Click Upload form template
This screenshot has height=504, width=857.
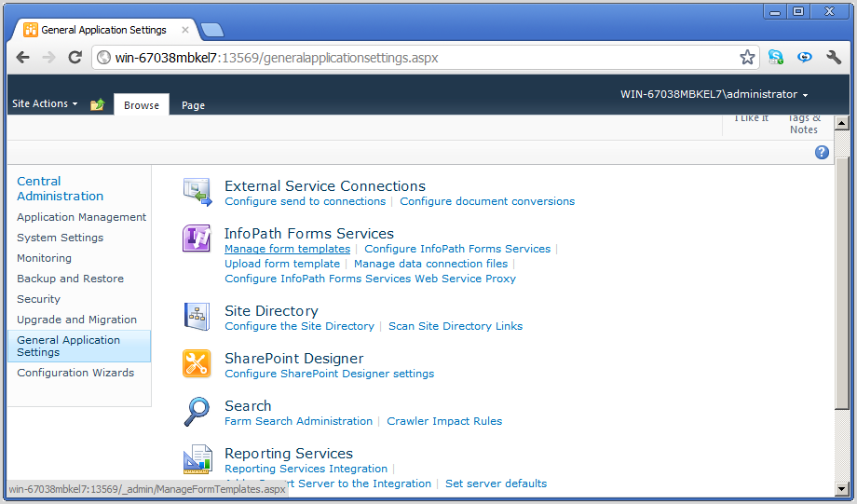point(282,264)
